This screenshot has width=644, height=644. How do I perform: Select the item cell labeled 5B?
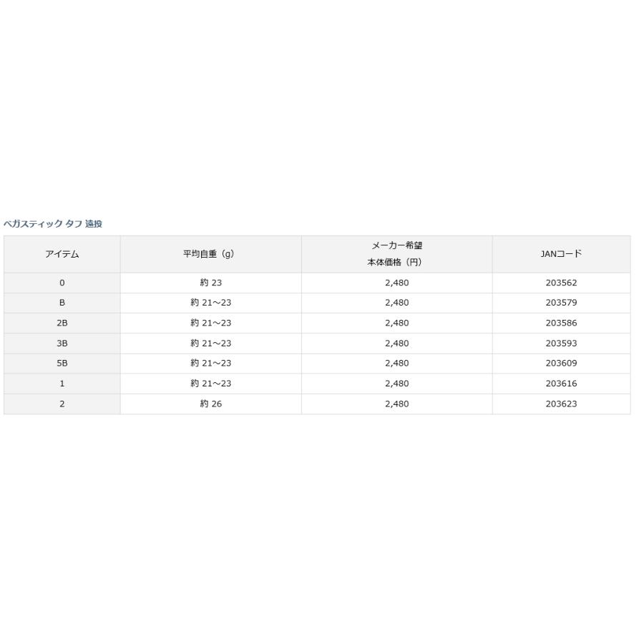click(62, 364)
